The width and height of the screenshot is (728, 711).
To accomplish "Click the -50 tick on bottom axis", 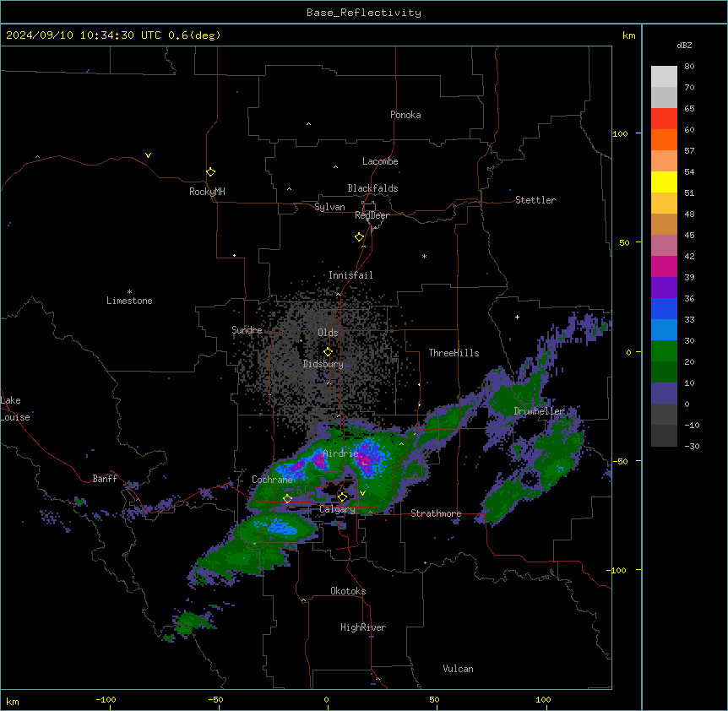I will pos(215,699).
